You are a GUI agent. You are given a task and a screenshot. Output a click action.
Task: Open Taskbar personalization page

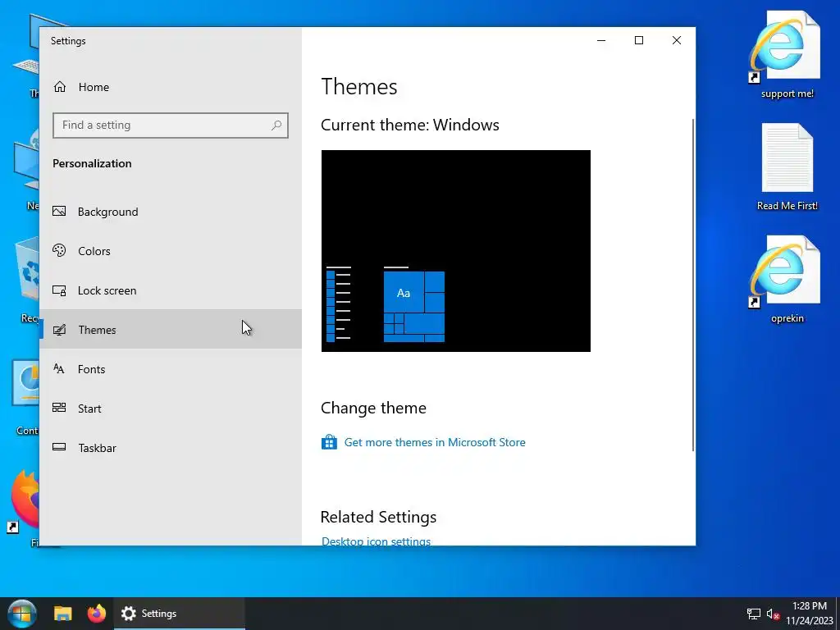click(x=171, y=448)
